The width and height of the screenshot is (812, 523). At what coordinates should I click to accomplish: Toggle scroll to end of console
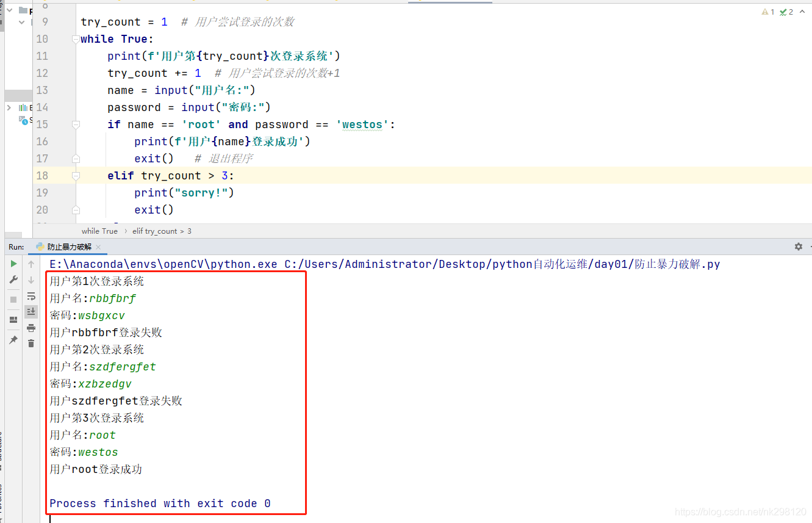pyautogui.click(x=31, y=312)
